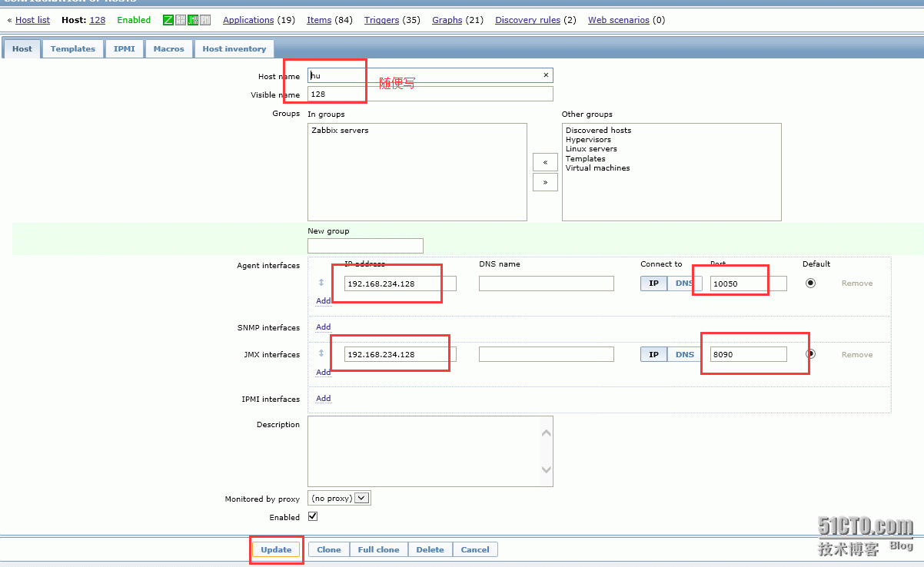Add an SNMP interface
Viewport: 924px width, 567px height.
324,327
